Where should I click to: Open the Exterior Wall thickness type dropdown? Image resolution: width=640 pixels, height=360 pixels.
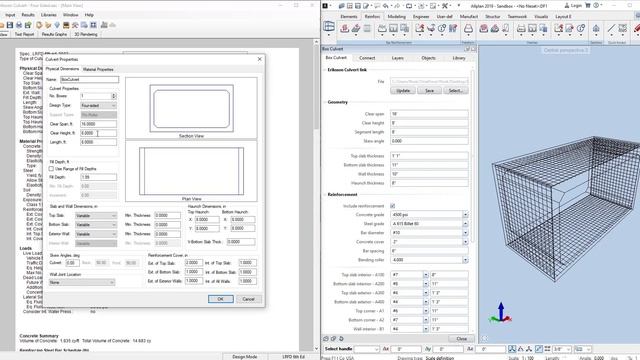96,234
